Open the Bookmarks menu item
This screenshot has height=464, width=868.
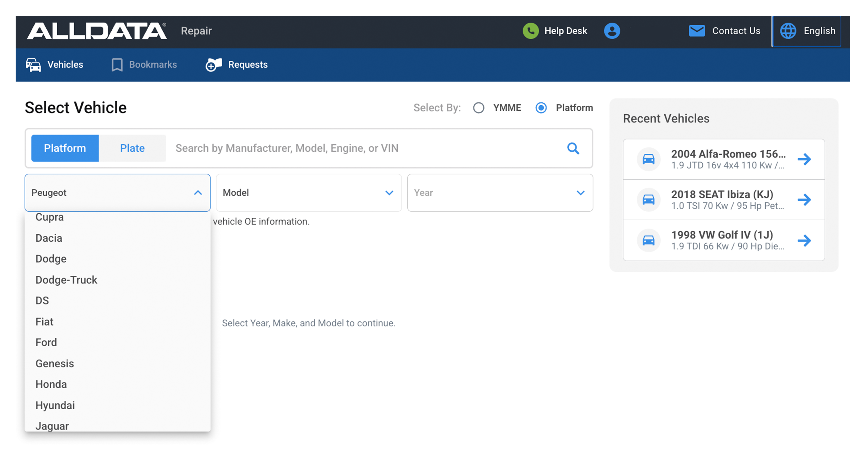[144, 65]
